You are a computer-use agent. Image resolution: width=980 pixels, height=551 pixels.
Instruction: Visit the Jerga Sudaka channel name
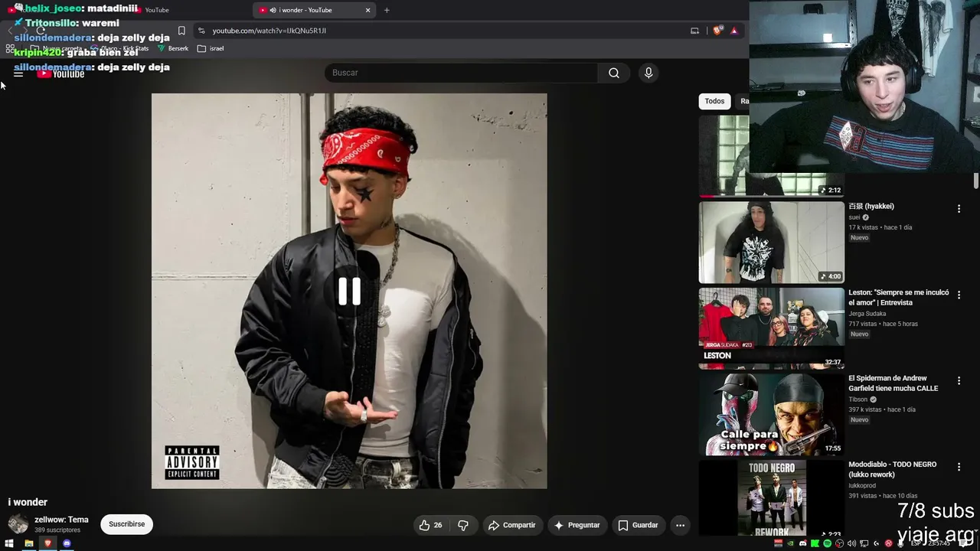(x=867, y=314)
